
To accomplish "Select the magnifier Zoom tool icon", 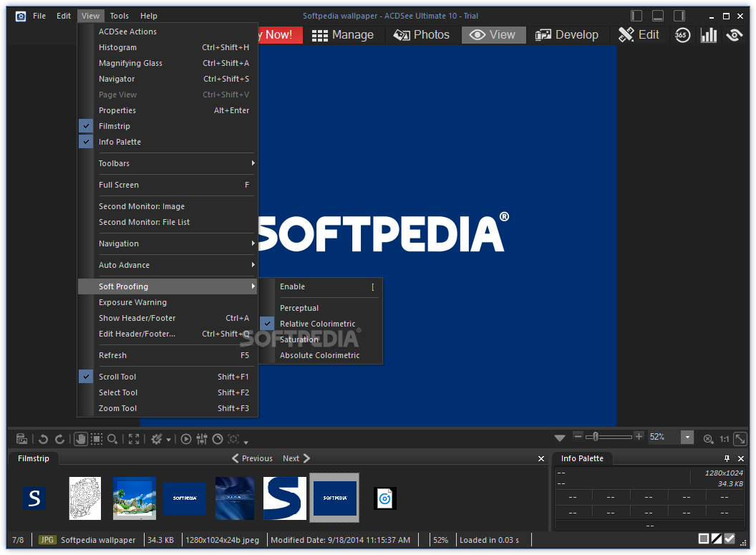I will tap(112, 439).
